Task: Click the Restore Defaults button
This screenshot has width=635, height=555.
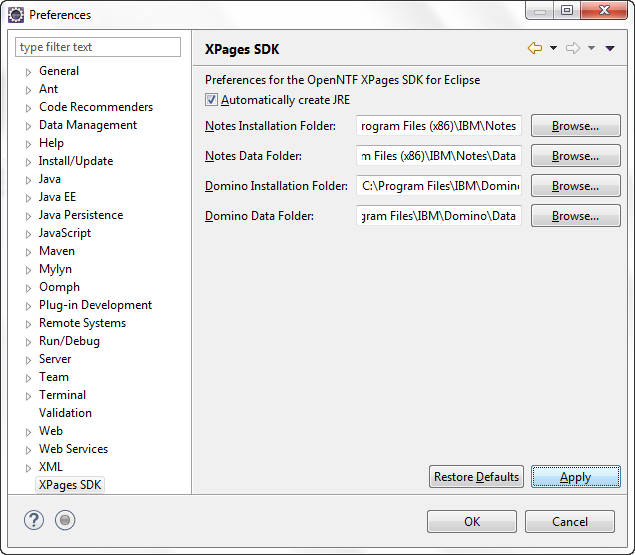Action: 476,476
